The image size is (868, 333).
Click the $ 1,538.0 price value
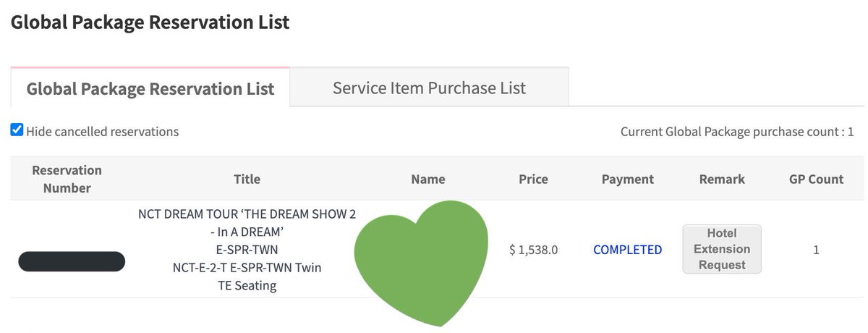point(533,250)
